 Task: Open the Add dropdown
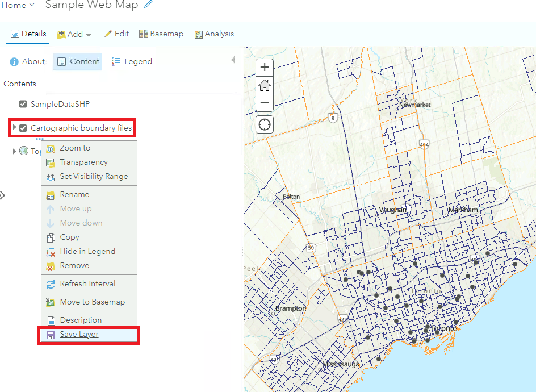(x=73, y=34)
